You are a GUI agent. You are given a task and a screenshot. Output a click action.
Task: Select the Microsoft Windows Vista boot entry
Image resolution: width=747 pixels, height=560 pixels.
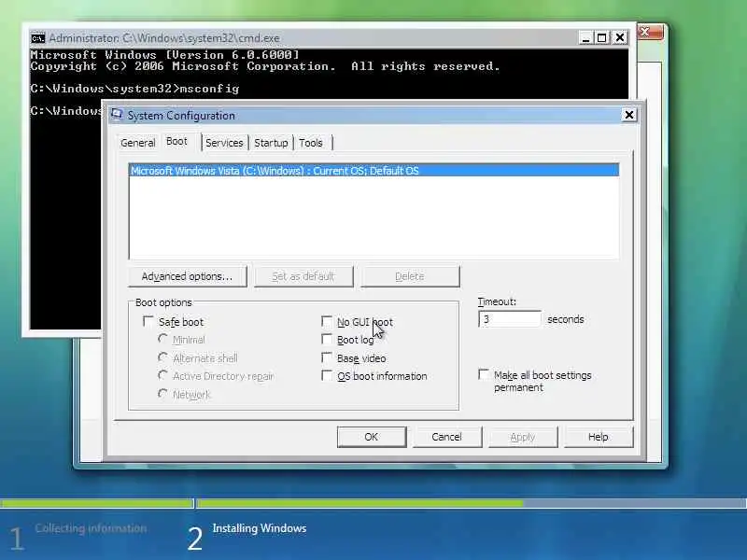[374, 171]
